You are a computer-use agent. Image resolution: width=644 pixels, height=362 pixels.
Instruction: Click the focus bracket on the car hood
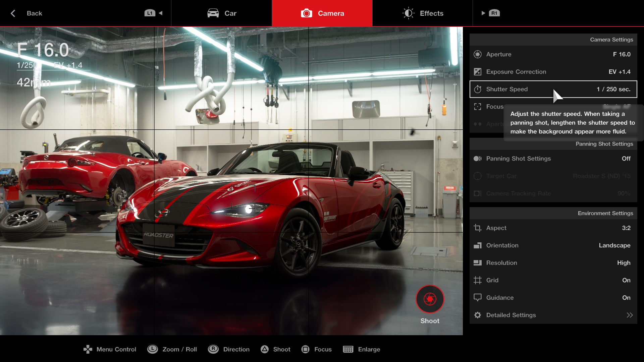click(x=243, y=196)
